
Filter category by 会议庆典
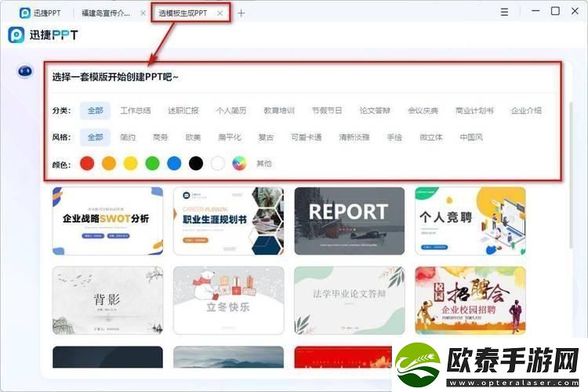click(423, 111)
